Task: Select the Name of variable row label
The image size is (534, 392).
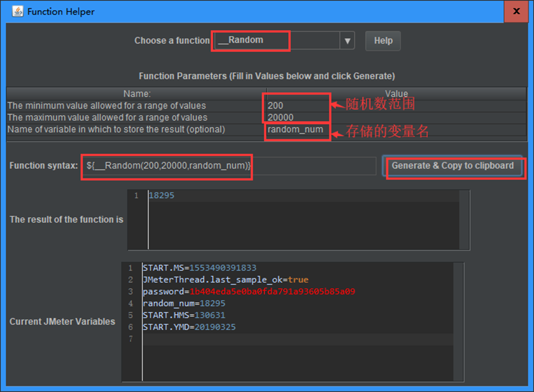Action: pyautogui.click(x=116, y=129)
